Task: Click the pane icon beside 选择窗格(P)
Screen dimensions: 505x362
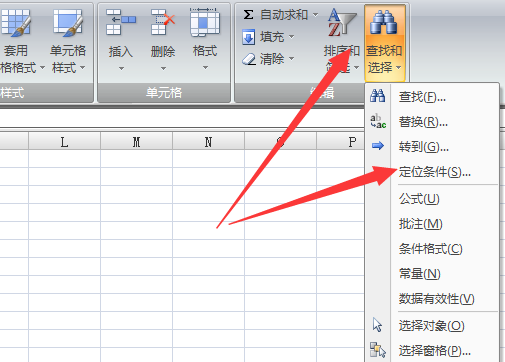Action: [378, 350]
